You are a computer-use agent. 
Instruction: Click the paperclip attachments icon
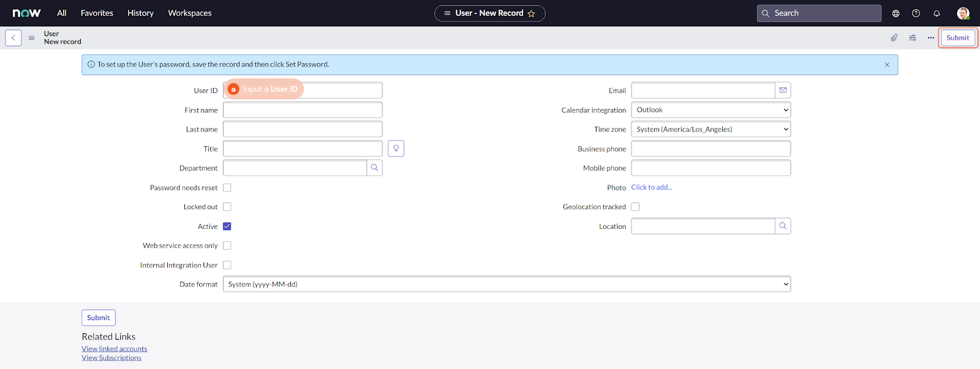point(894,38)
